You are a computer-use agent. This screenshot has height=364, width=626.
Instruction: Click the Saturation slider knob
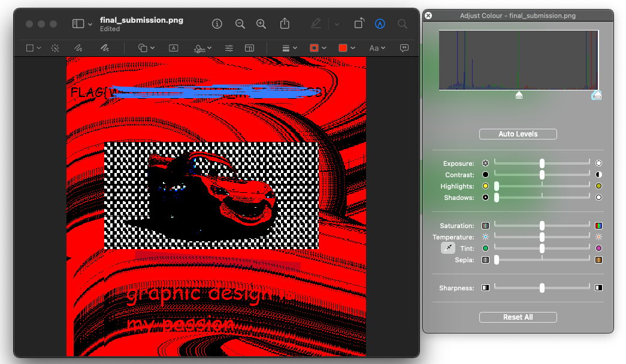point(542,226)
